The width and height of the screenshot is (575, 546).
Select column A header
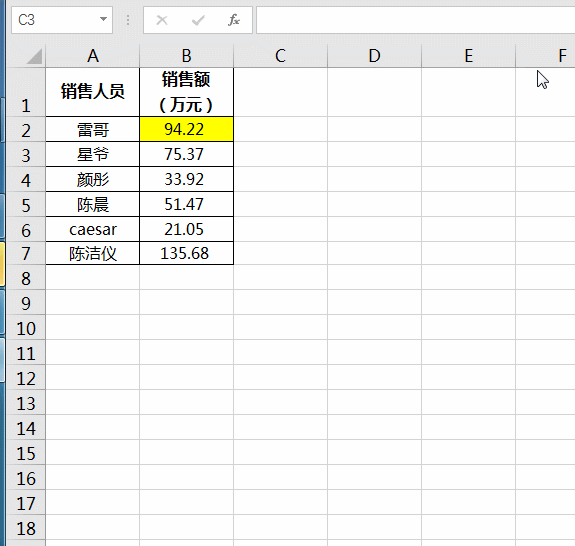[93, 56]
